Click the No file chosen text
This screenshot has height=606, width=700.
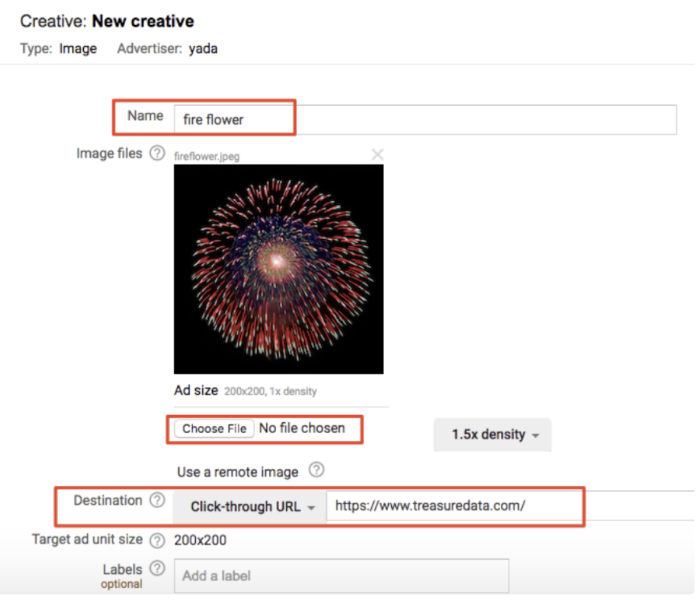(x=302, y=428)
